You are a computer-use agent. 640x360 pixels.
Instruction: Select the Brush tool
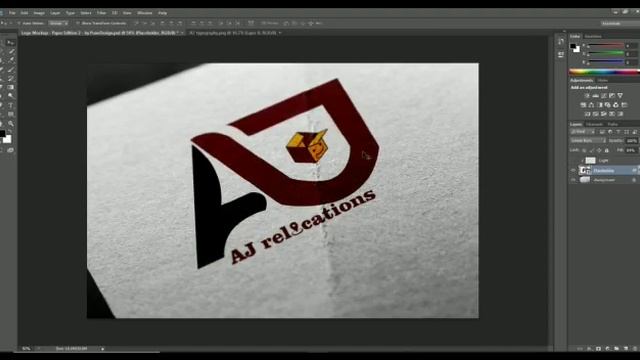pyautogui.click(x=11, y=69)
